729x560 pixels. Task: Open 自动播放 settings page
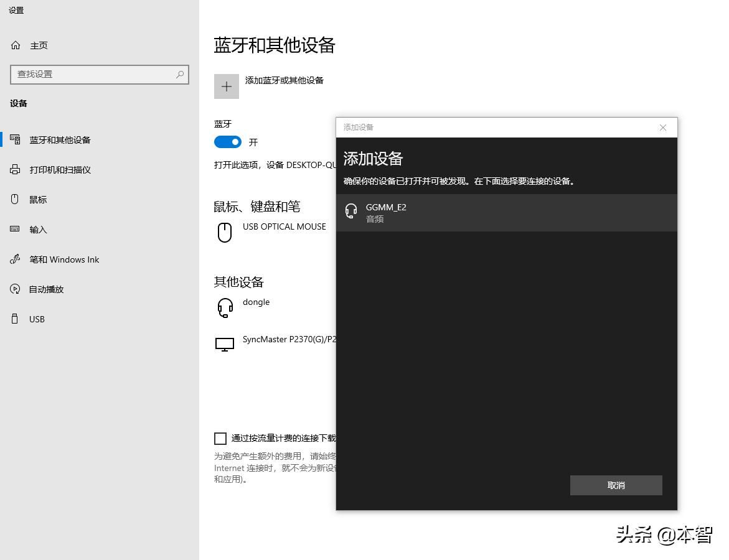coord(47,289)
